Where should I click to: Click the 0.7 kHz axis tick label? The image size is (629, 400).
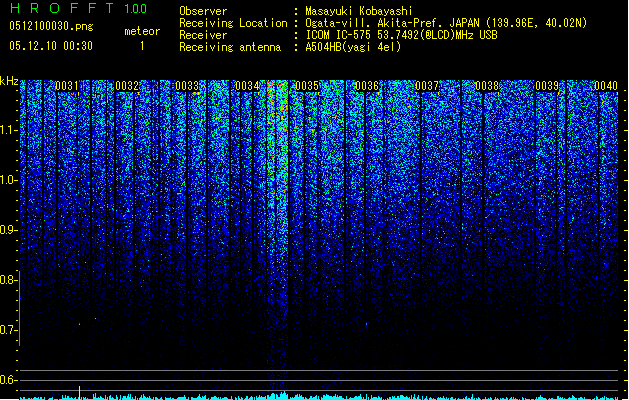click(x=9, y=330)
